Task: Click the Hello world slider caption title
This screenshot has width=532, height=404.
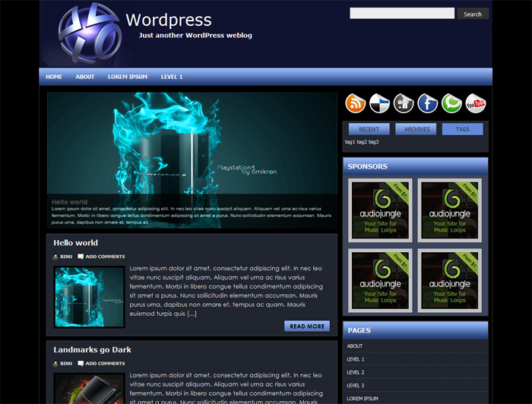Action: (70, 202)
